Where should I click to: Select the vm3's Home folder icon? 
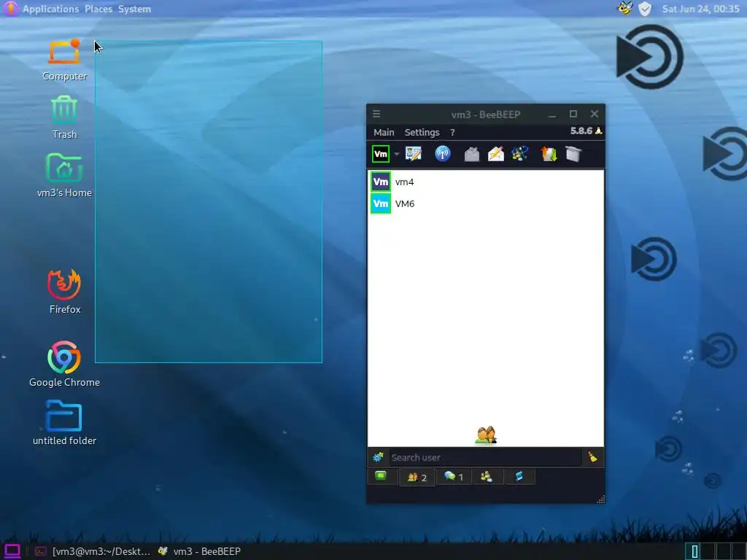[x=64, y=175]
